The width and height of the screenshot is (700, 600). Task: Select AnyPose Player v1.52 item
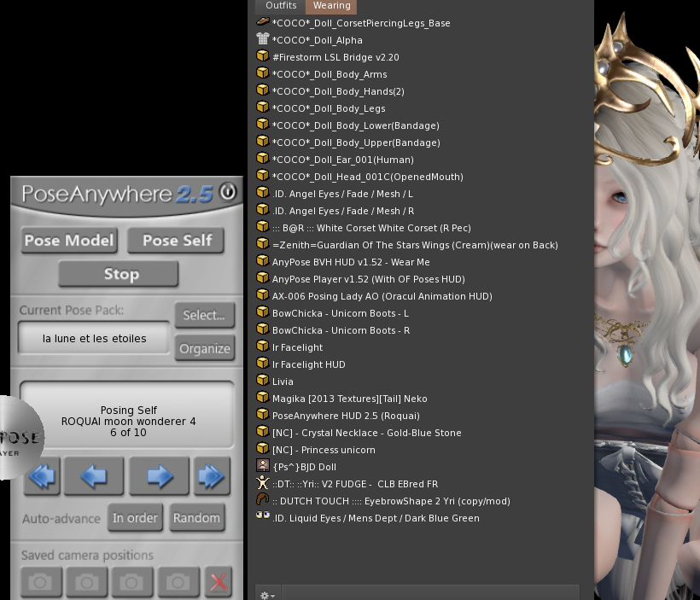coord(368,279)
